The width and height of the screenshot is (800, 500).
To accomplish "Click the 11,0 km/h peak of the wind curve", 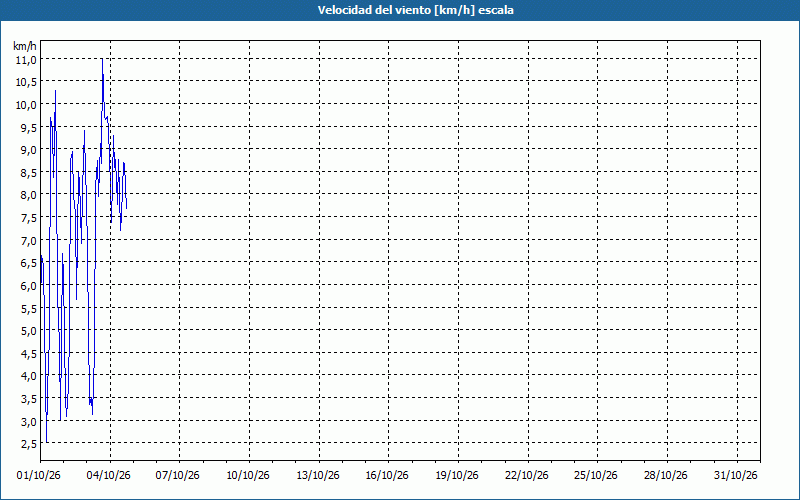I will point(102,59).
